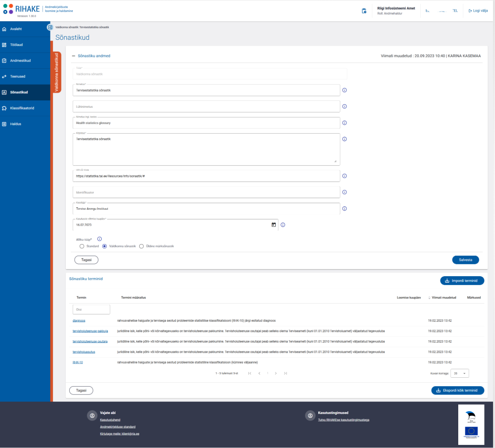This screenshot has height=448, width=495.
Task: Click page number 1 in pagination
Action: (267, 373)
